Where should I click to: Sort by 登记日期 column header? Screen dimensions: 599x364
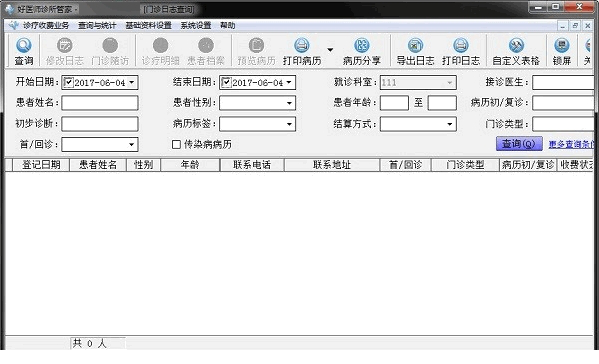coord(41,165)
